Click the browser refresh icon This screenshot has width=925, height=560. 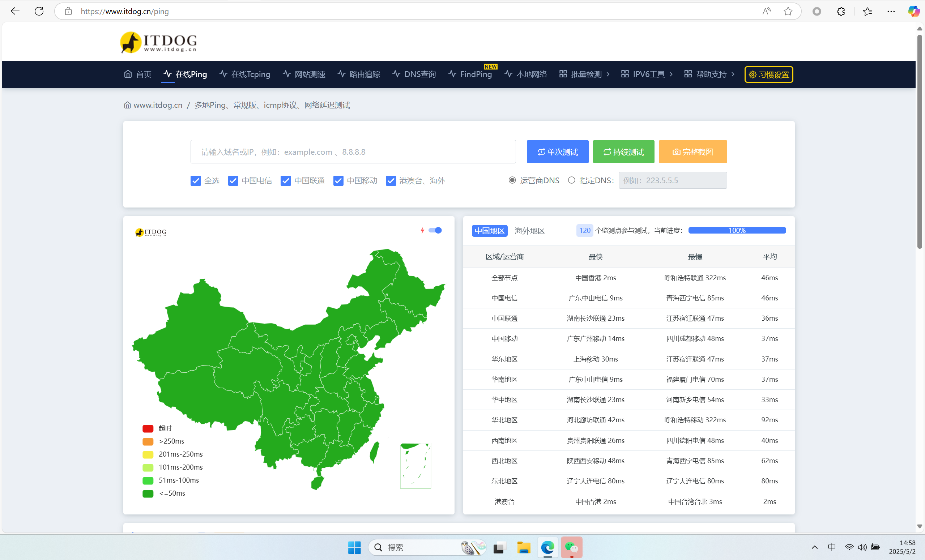coord(39,11)
